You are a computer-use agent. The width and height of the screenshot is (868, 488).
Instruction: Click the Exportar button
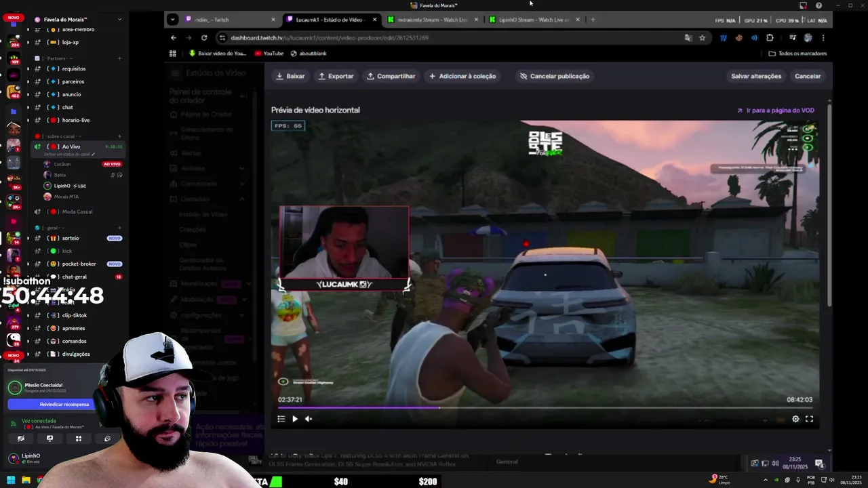[x=336, y=76]
